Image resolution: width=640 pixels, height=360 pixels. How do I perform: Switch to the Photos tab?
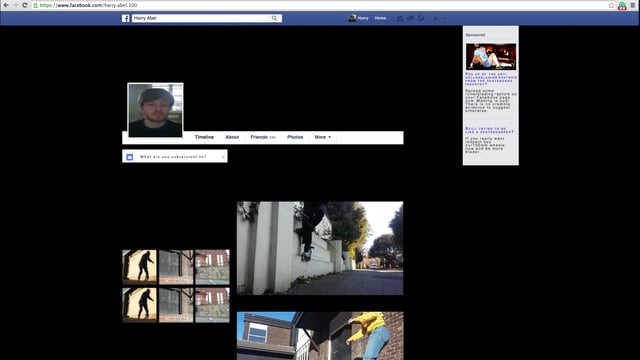pos(295,137)
